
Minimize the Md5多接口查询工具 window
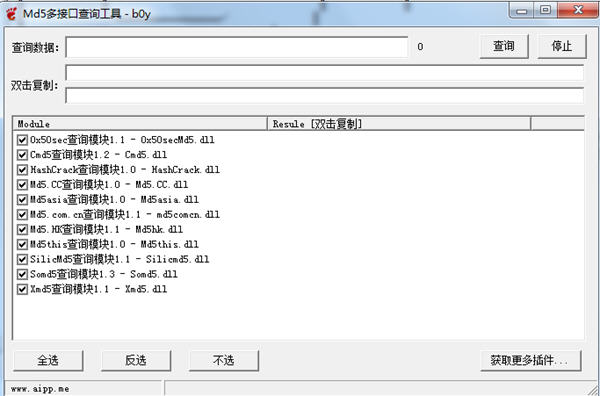pos(522,10)
